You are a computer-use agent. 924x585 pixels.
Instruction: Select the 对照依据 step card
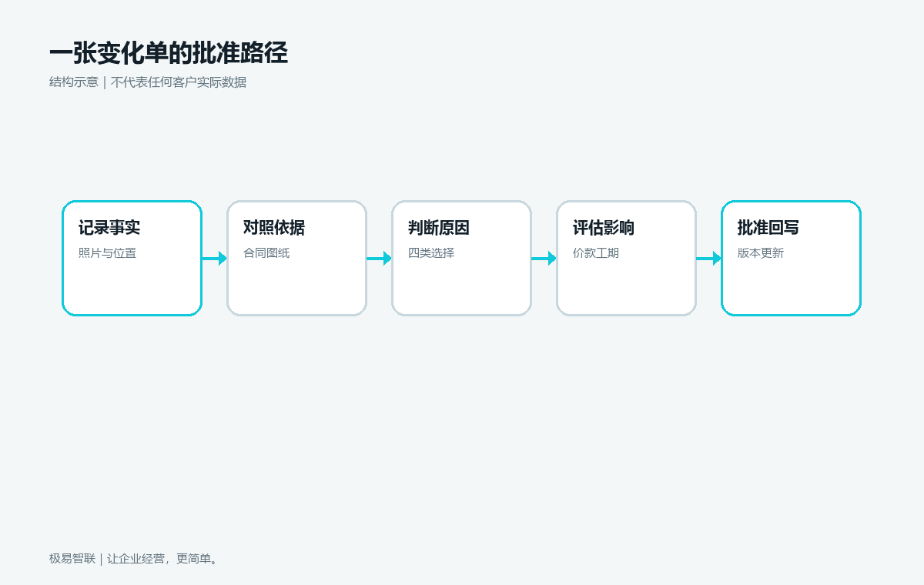pos(296,259)
